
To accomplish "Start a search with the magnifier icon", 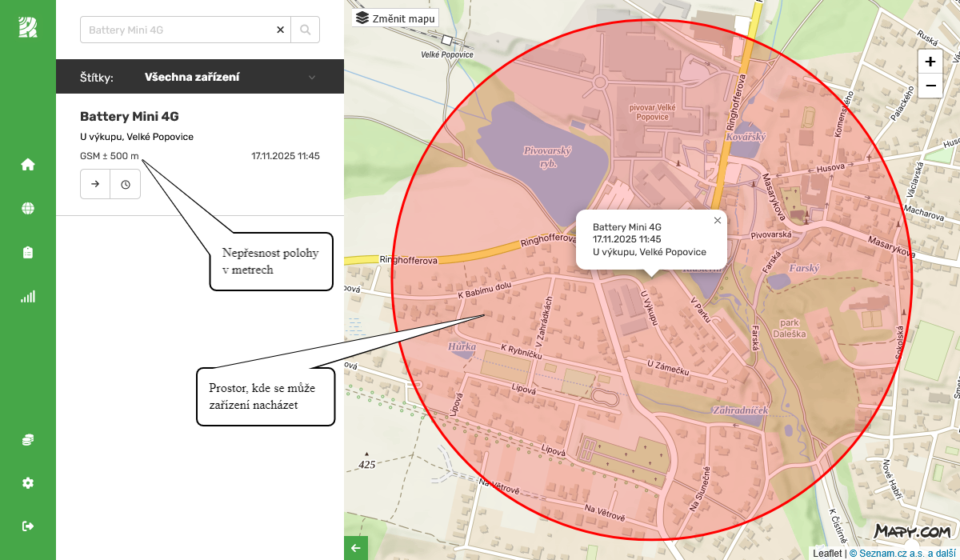I will click(x=306, y=29).
